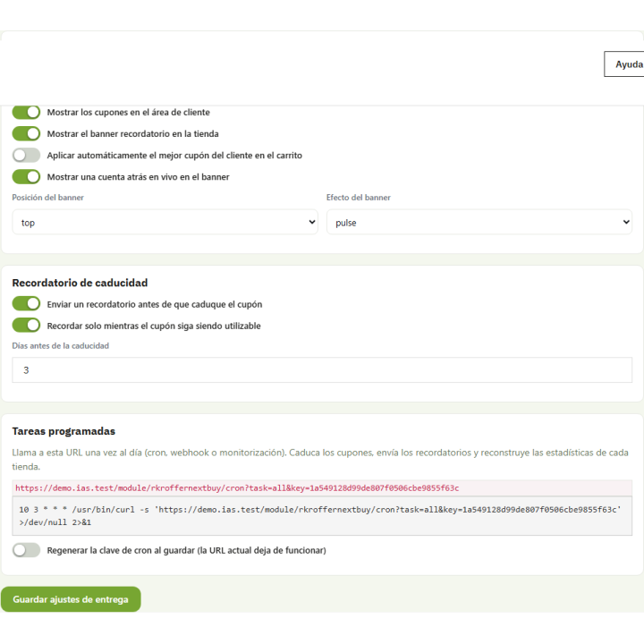Open the Posición del banner dropdown

point(165,222)
